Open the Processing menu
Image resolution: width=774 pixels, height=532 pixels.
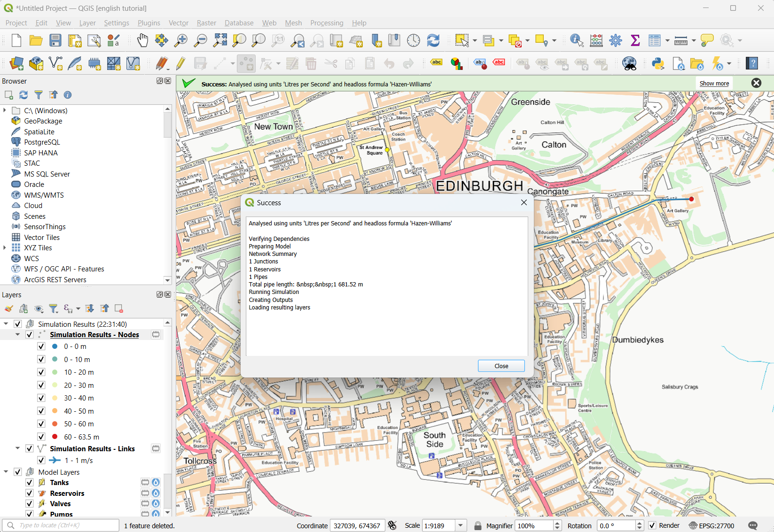coord(327,23)
